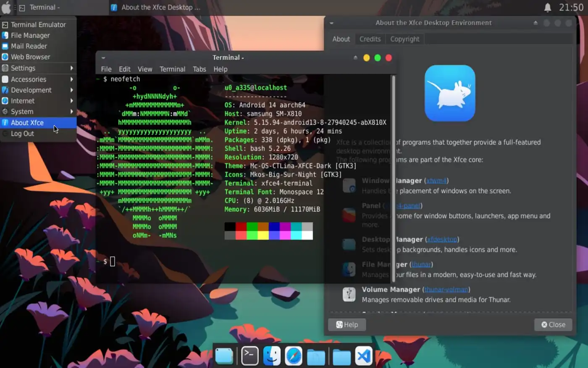Expand the Accessories submenu arrow
The image size is (588, 368).
coord(72,79)
